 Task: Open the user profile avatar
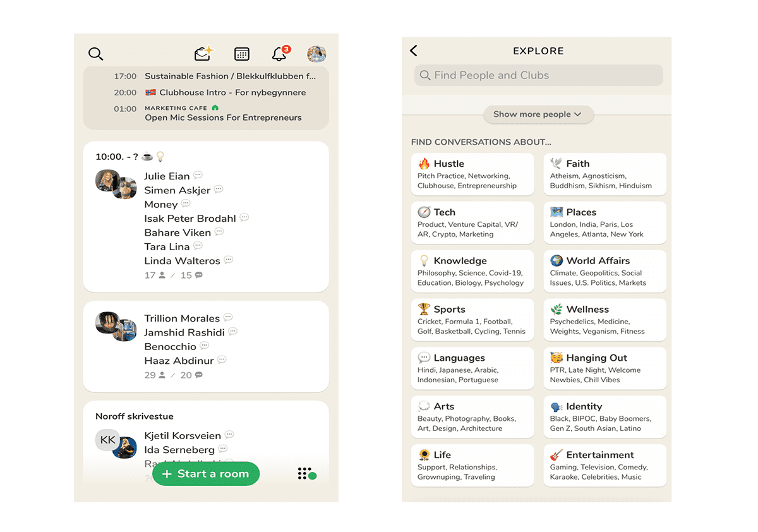coord(316,54)
